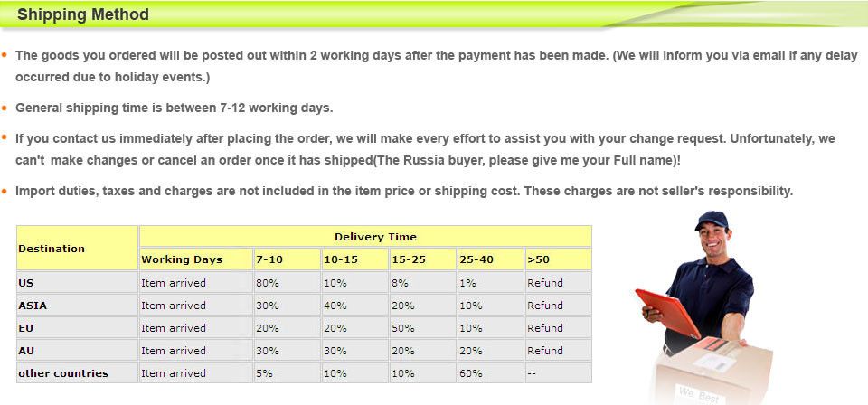The height and width of the screenshot is (405, 868).
Task: Select the EU destination row label
Action: [x=77, y=327]
